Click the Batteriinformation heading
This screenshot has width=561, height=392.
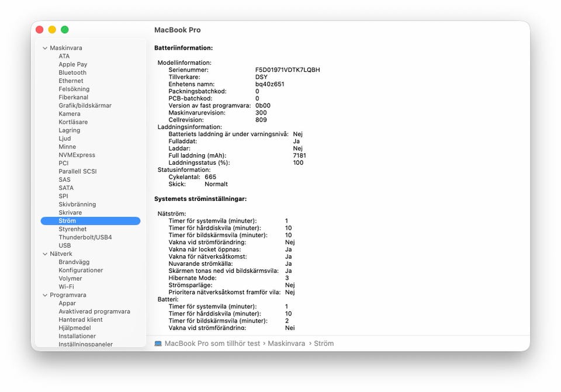(x=183, y=48)
